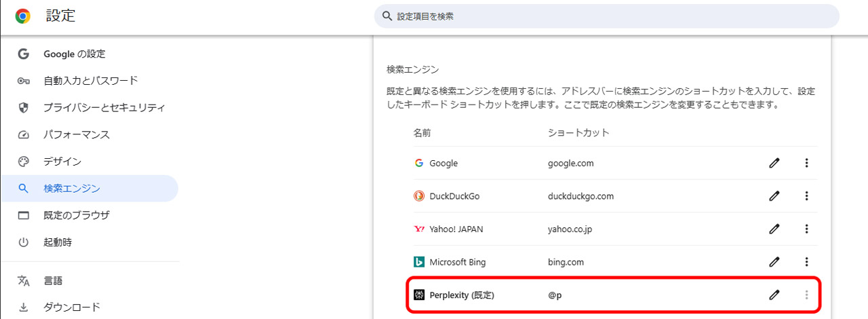Open more options for DuckDuckGo row

pos(806,196)
